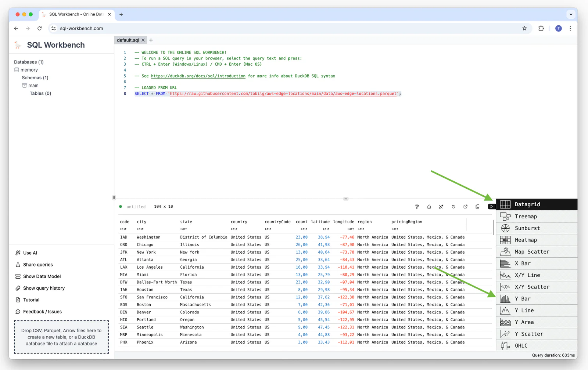Open Show query history
This screenshot has height=370, width=588.
[x=40, y=288]
